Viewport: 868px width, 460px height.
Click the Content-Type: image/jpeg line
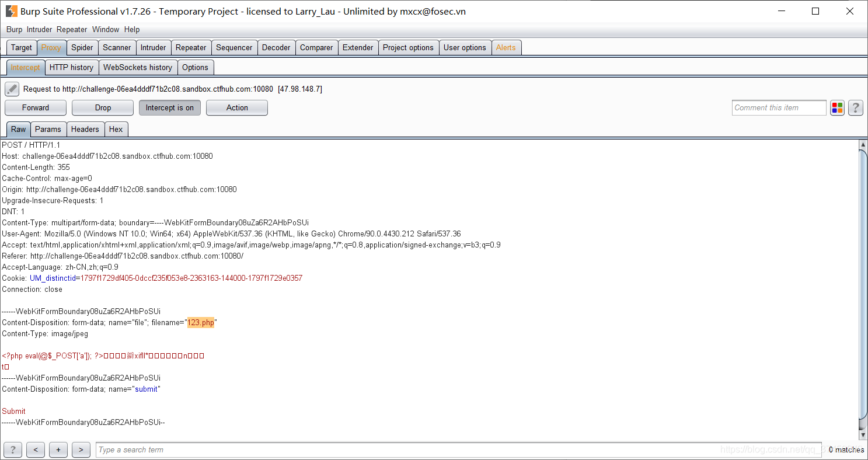click(x=45, y=333)
